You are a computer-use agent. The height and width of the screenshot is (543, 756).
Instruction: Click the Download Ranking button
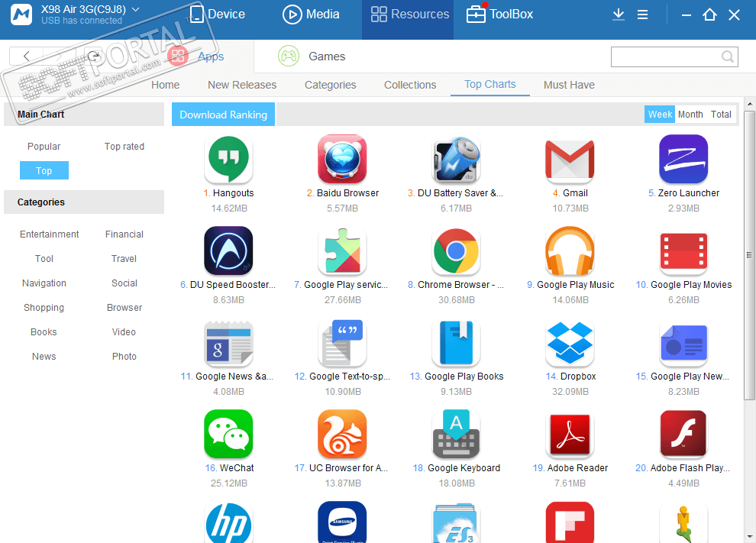pos(223,115)
